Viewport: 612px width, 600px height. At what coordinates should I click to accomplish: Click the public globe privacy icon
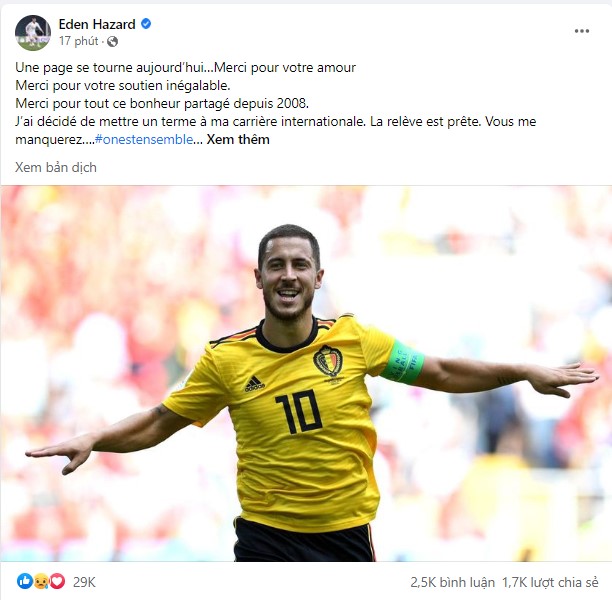[112, 41]
